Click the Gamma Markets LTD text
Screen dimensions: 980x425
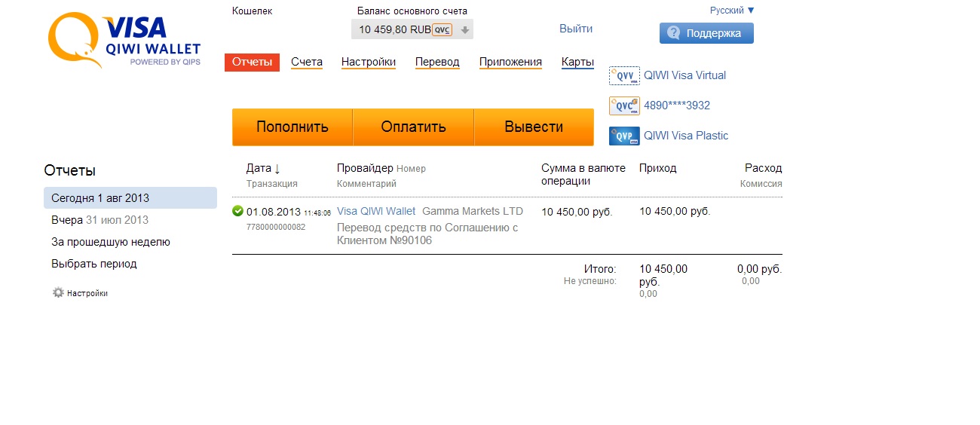tap(473, 211)
